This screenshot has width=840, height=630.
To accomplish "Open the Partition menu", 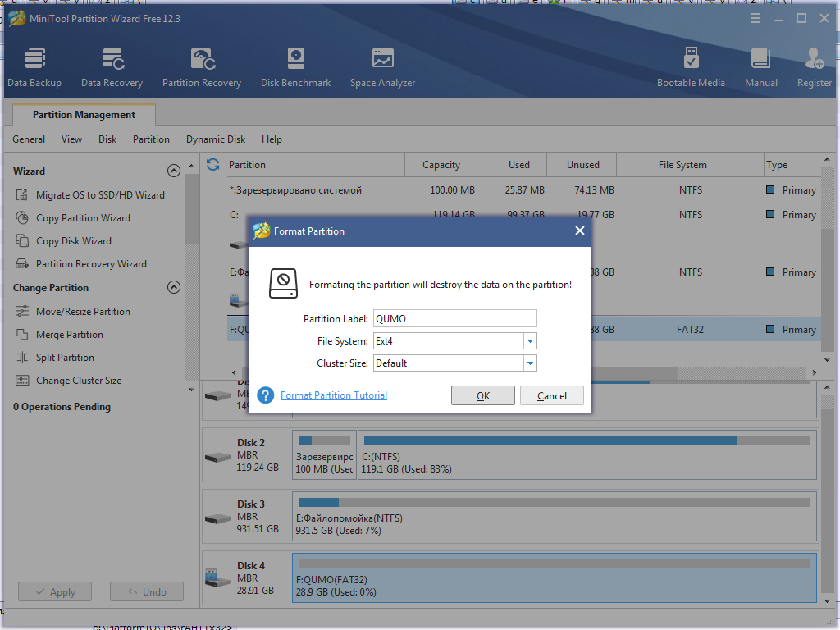I will coord(151,139).
